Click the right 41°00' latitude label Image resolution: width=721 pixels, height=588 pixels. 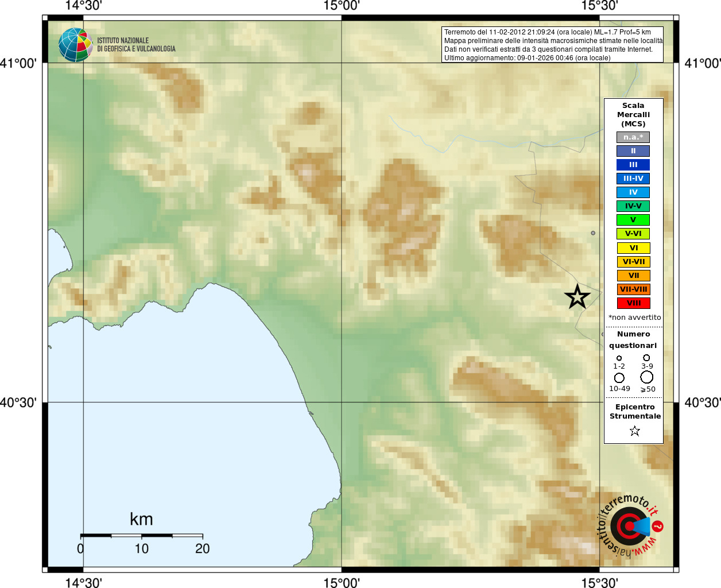(x=703, y=63)
